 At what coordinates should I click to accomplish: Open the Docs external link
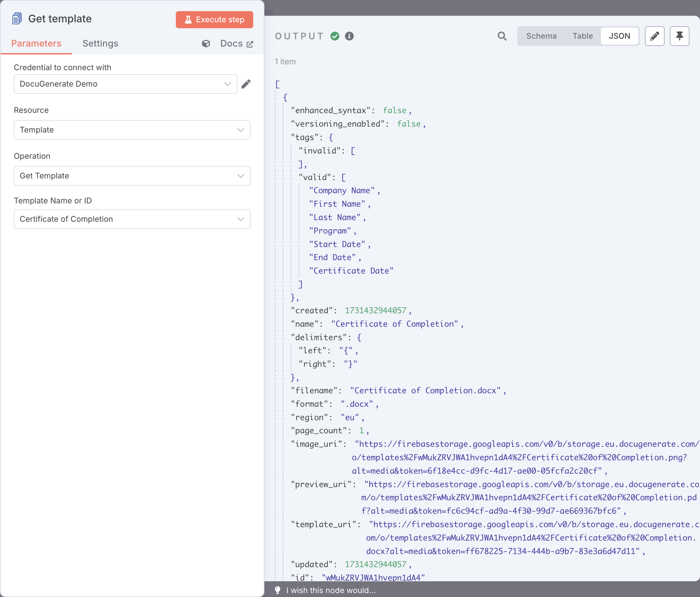tap(237, 44)
